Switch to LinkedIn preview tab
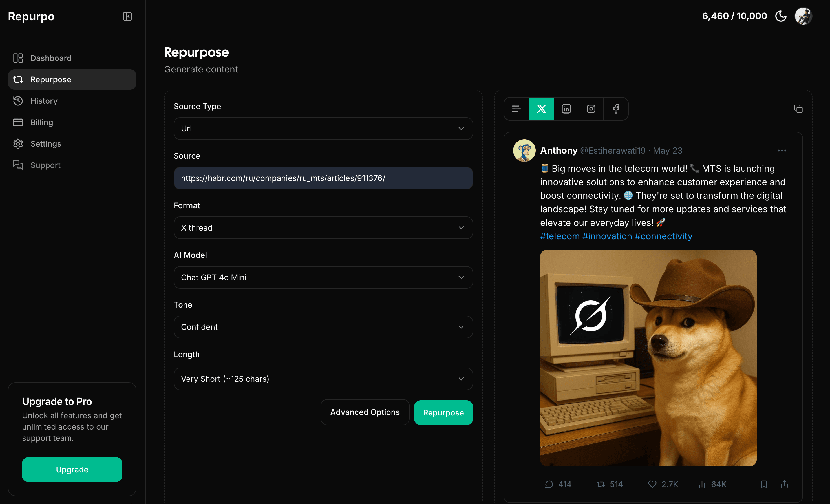 point(566,109)
